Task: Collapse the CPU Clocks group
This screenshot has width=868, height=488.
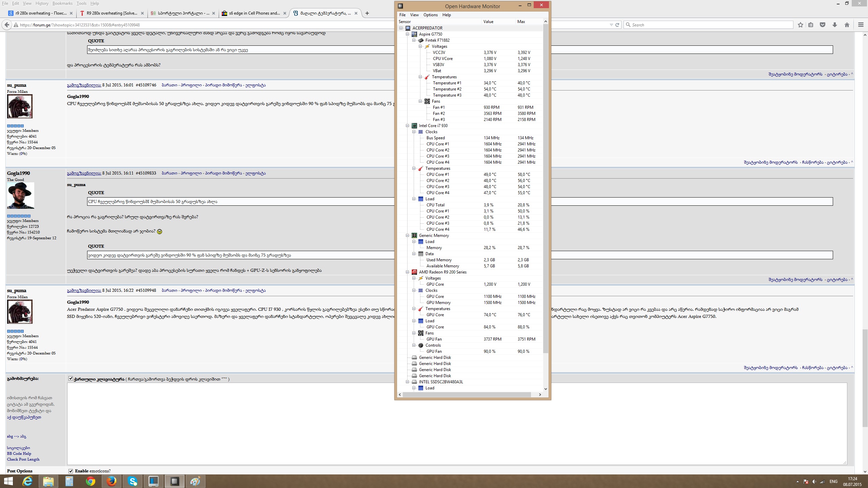Action: [414, 132]
